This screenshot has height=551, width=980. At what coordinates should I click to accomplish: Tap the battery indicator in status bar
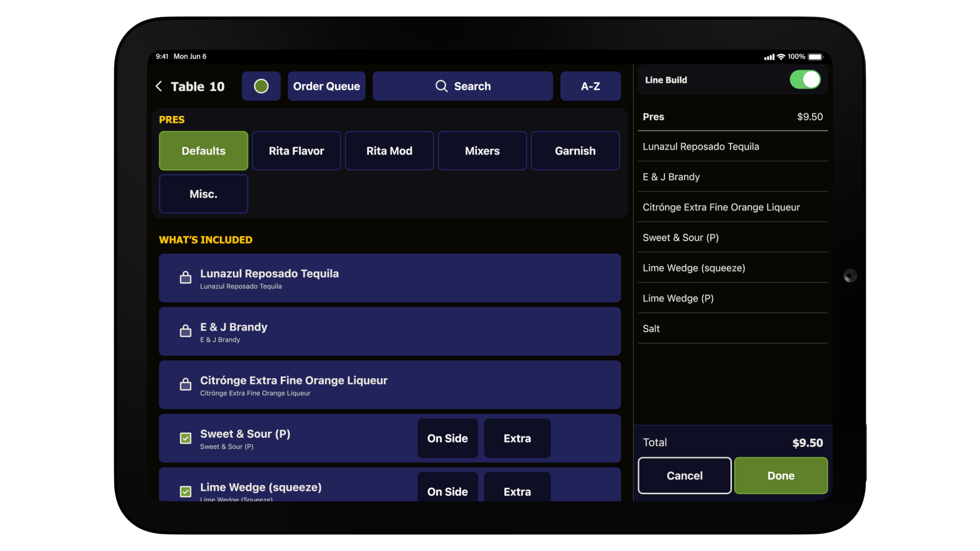[x=815, y=57]
